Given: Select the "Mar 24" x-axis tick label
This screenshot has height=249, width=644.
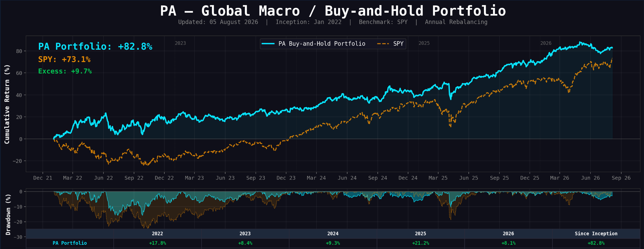Looking at the screenshot, I should click(316, 178).
